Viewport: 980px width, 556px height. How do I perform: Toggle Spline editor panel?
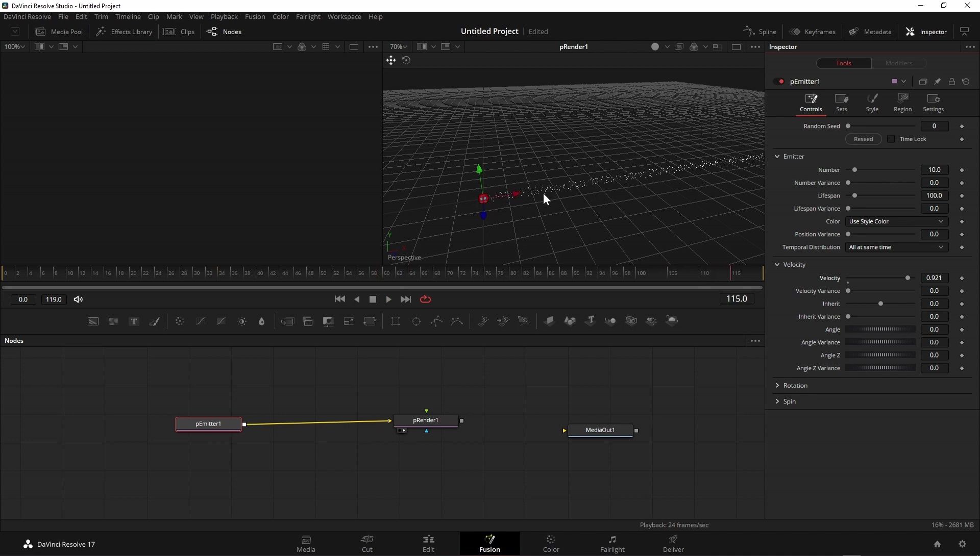[759, 32]
